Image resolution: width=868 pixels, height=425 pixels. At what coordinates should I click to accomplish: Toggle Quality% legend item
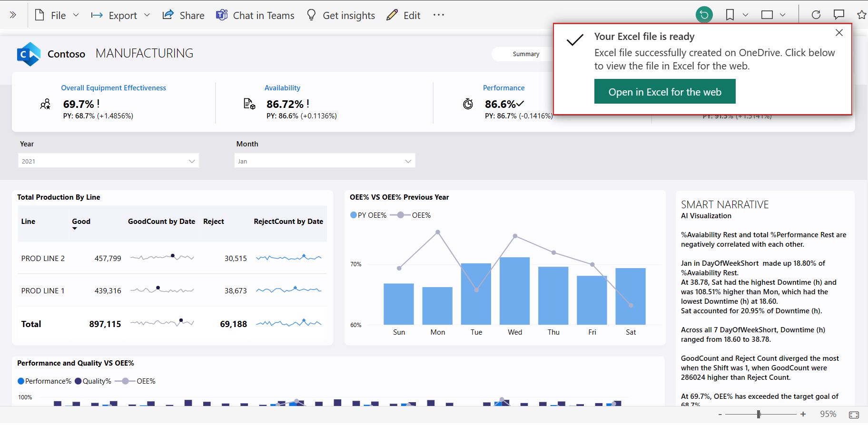pyautogui.click(x=93, y=381)
